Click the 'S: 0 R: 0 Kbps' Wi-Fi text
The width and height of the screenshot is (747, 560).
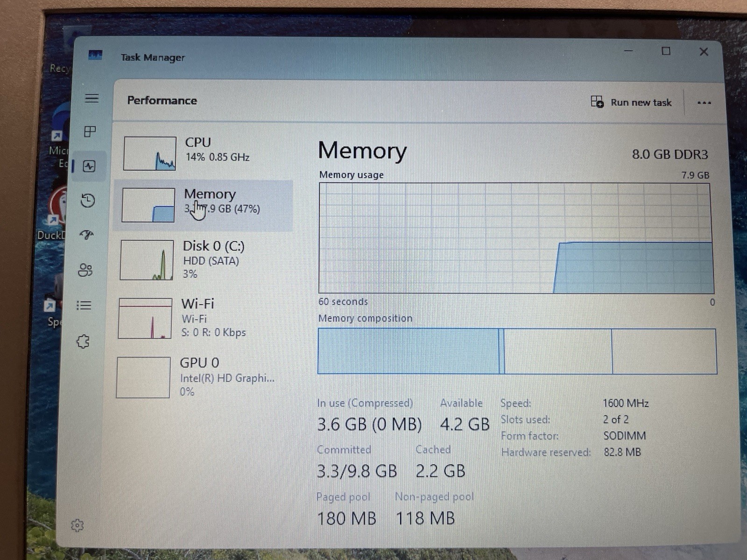coord(213,333)
